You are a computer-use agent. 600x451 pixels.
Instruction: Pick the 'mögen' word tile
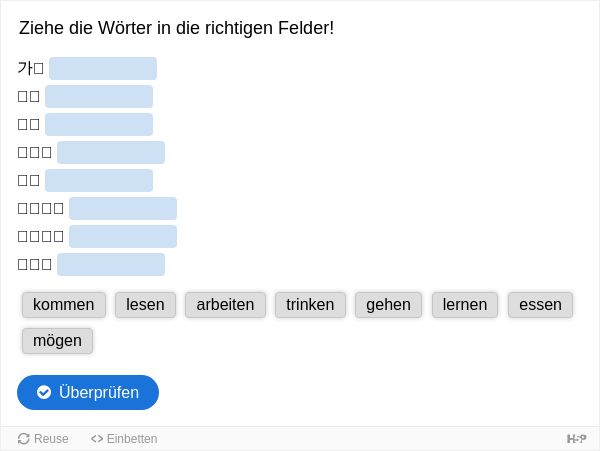coord(57,341)
